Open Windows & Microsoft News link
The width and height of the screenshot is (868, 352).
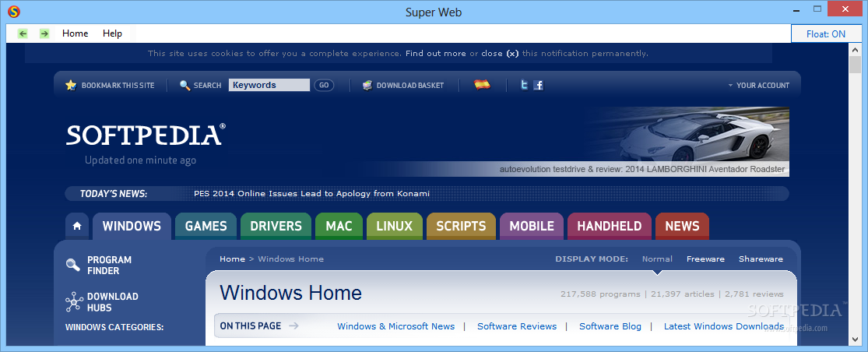coord(395,326)
